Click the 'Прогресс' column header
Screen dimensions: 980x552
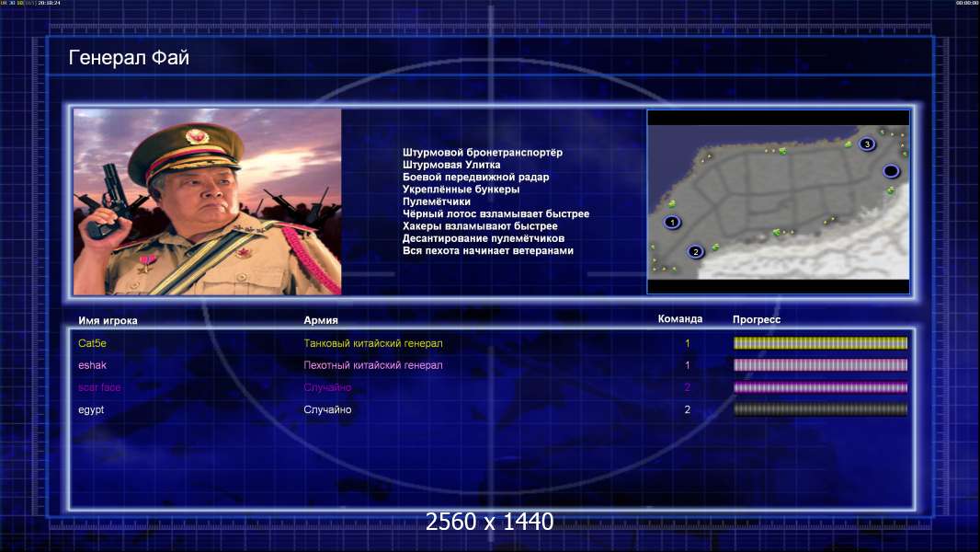(x=757, y=319)
